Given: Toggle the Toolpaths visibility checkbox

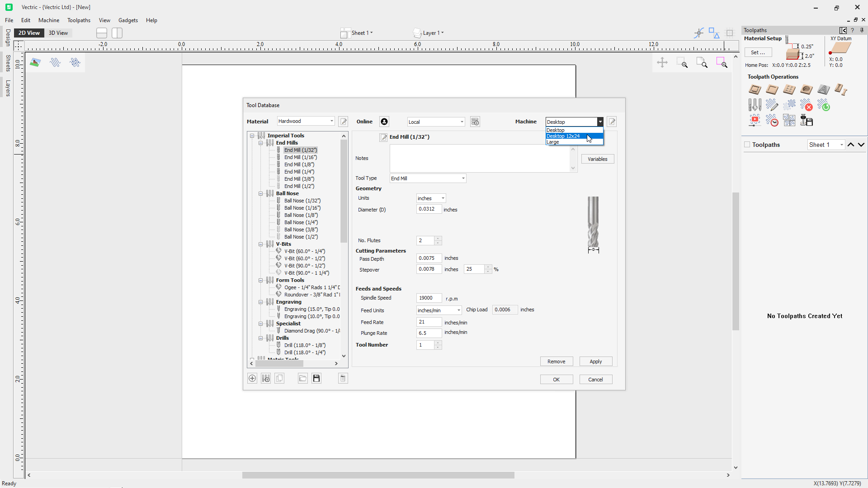Looking at the screenshot, I should (747, 145).
